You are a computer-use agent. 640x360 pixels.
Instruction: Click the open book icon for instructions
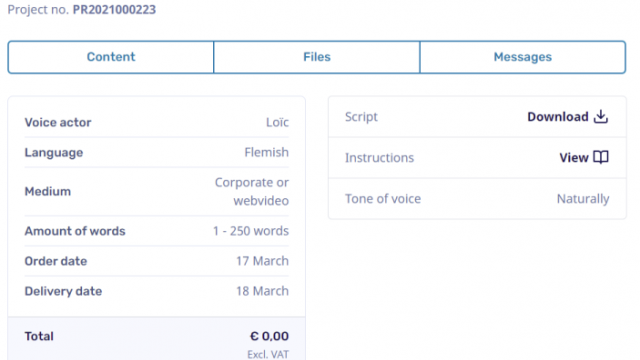point(601,157)
